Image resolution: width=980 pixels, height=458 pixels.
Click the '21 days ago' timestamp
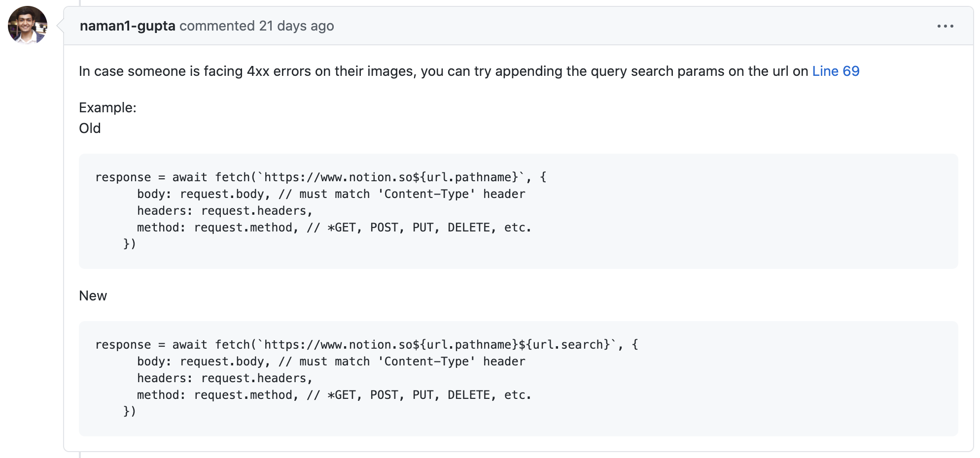coord(296,26)
